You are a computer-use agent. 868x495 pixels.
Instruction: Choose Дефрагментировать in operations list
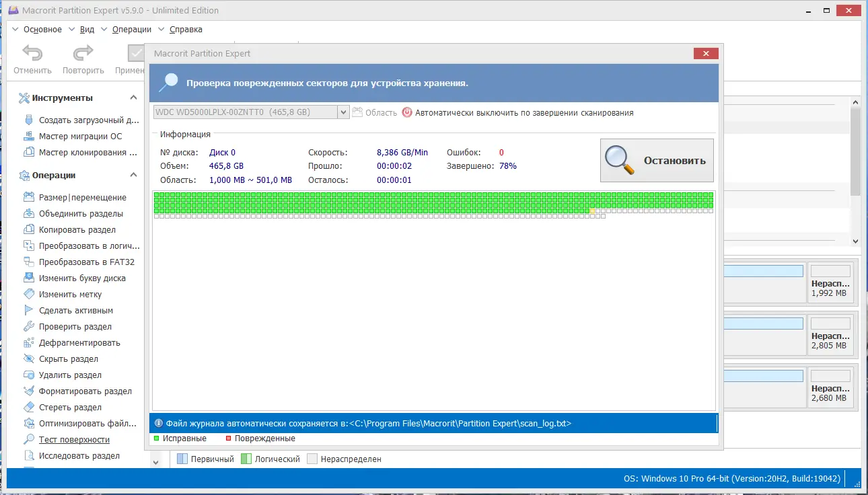pyautogui.click(x=79, y=343)
